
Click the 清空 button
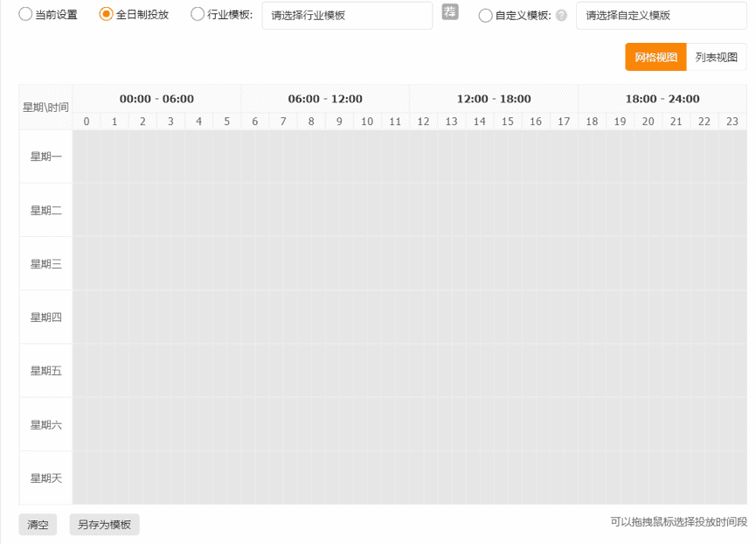click(x=38, y=524)
